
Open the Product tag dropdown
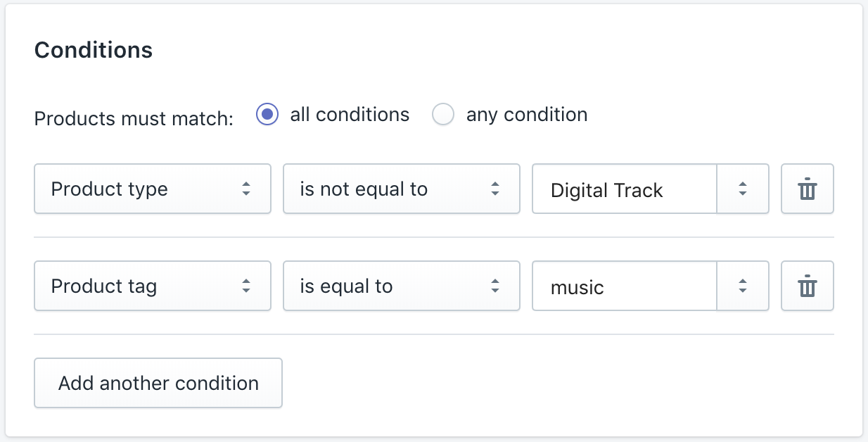pos(153,286)
